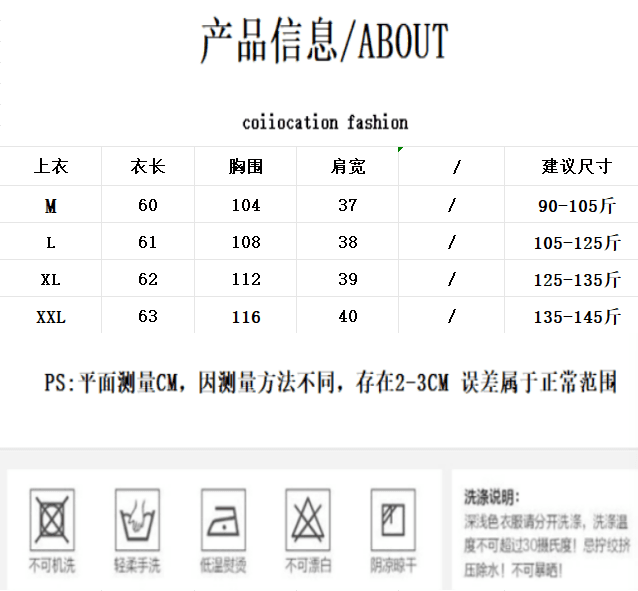This screenshot has height=591, width=638.
Task: Click the PS measurement note text
Action: (x=330, y=382)
